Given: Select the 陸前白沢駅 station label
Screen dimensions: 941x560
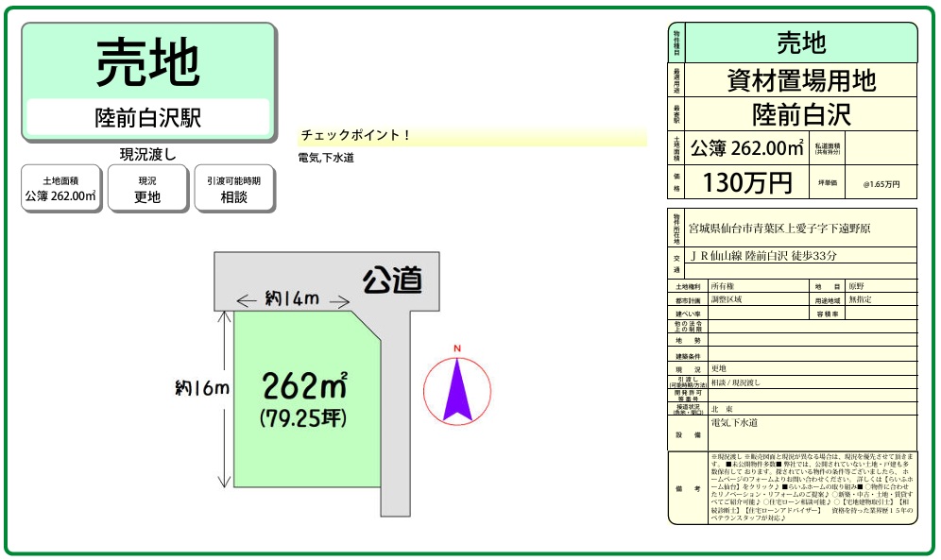Looking at the screenshot, I should (x=148, y=118).
